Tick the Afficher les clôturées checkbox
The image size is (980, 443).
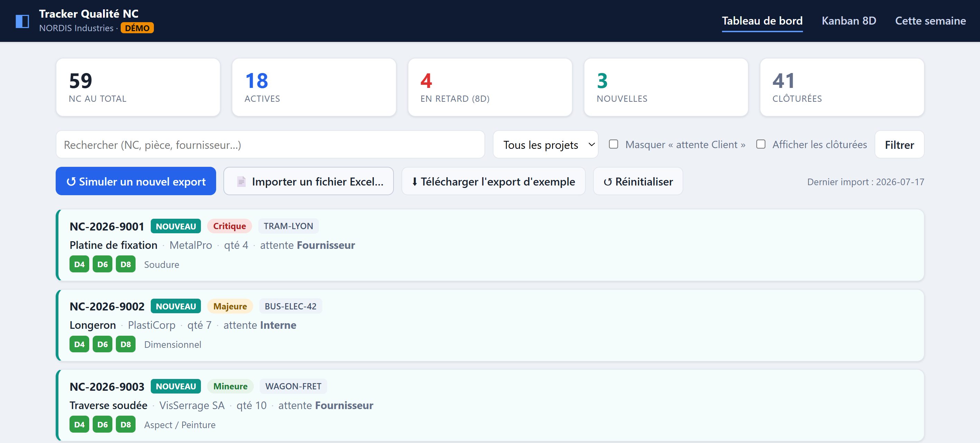click(760, 144)
